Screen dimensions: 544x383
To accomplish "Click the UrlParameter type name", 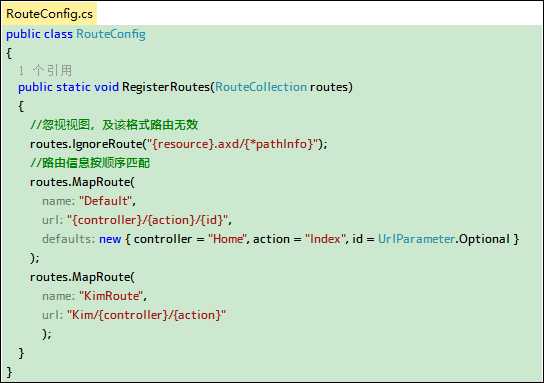I will (416, 239).
